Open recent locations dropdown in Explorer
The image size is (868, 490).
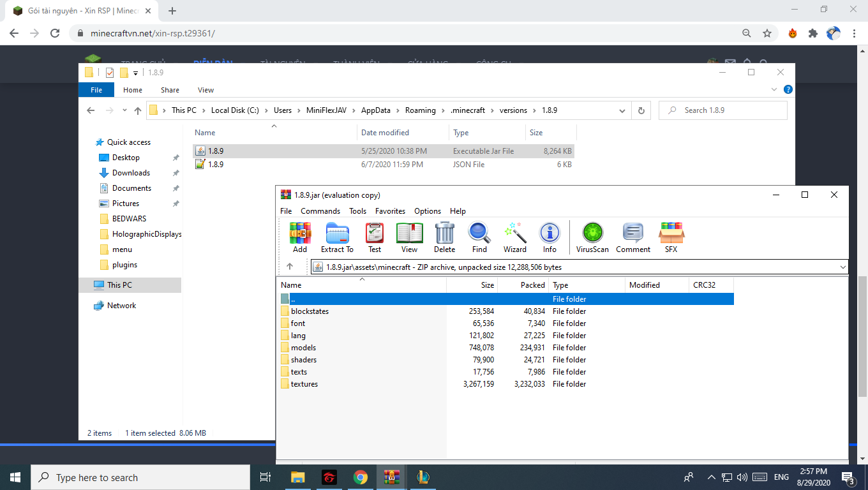(124, 110)
